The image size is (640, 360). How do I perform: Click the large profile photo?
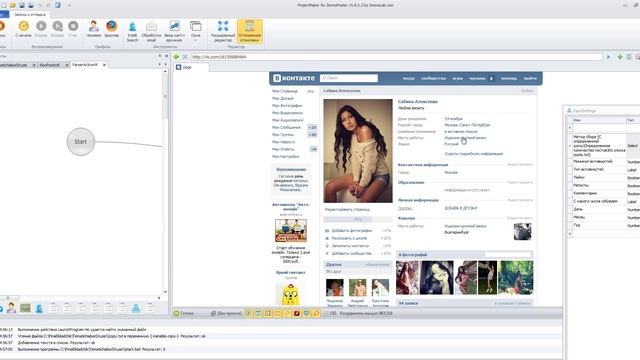[x=358, y=151]
